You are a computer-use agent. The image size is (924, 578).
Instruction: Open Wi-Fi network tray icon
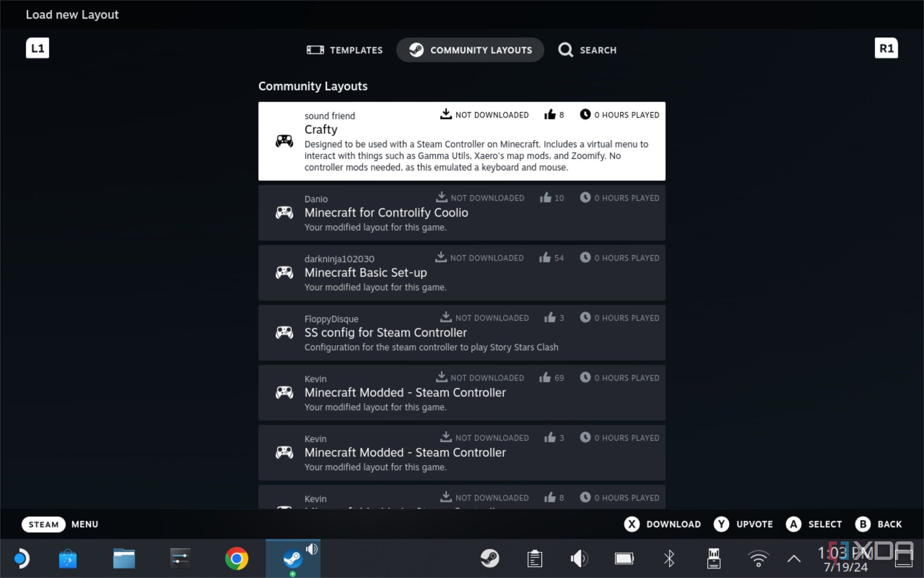click(x=758, y=559)
